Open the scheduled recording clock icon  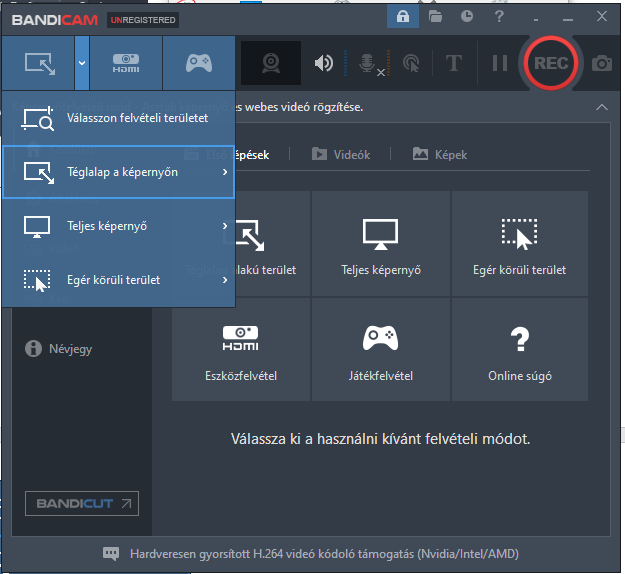pos(467,16)
